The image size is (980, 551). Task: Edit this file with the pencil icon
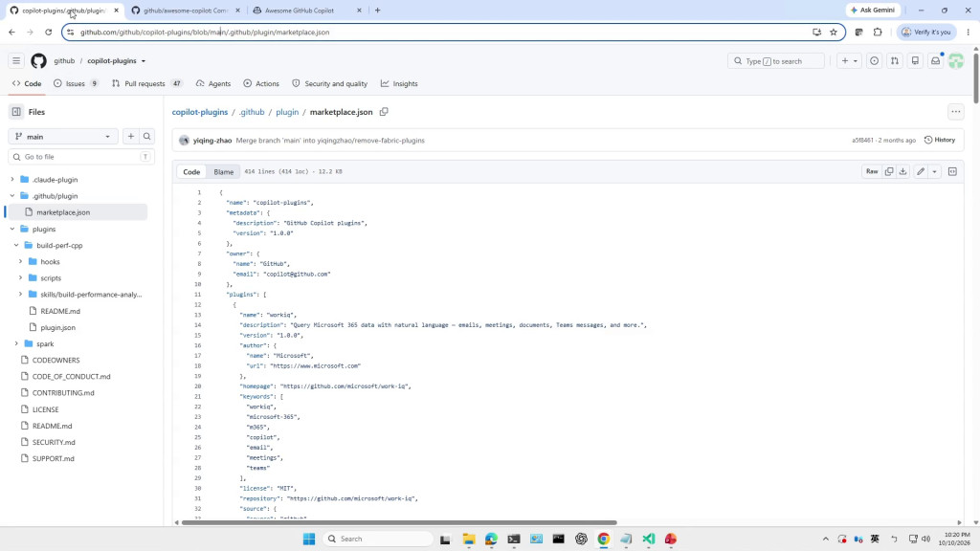coord(921,171)
